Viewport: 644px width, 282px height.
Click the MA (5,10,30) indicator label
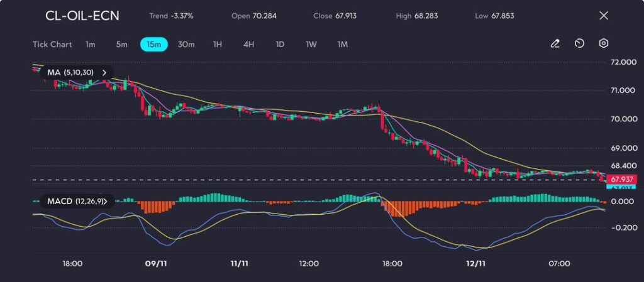(70, 73)
